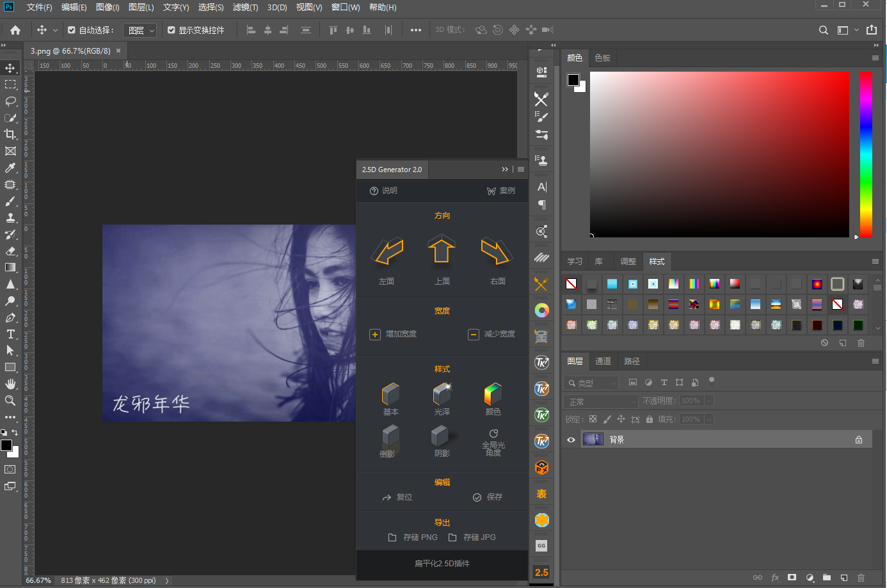Select the Move tool in toolbar
Screen dimensions: 887x588
pyautogui.click(x=10, y=68)
